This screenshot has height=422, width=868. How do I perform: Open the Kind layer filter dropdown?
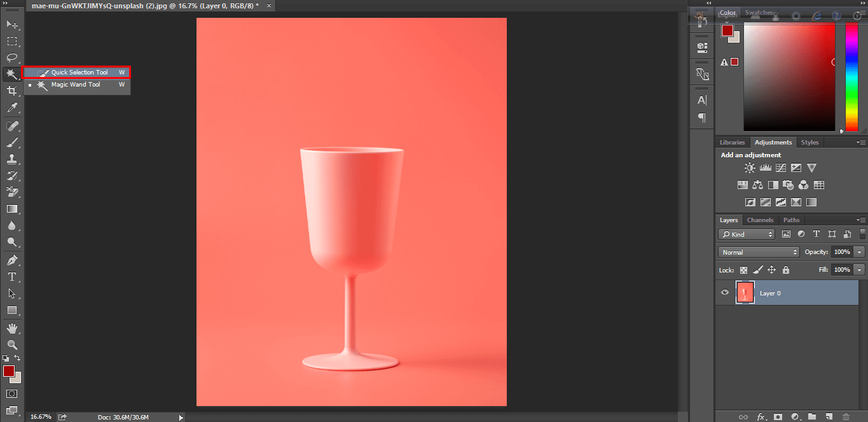click(x=746, y=234)
